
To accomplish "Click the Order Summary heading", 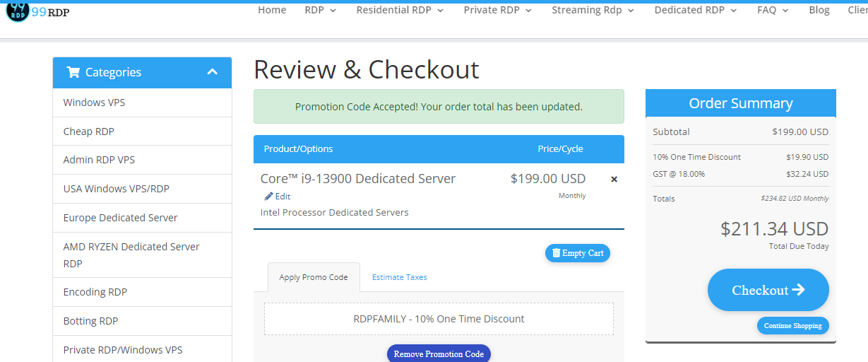I will point(741,103).
